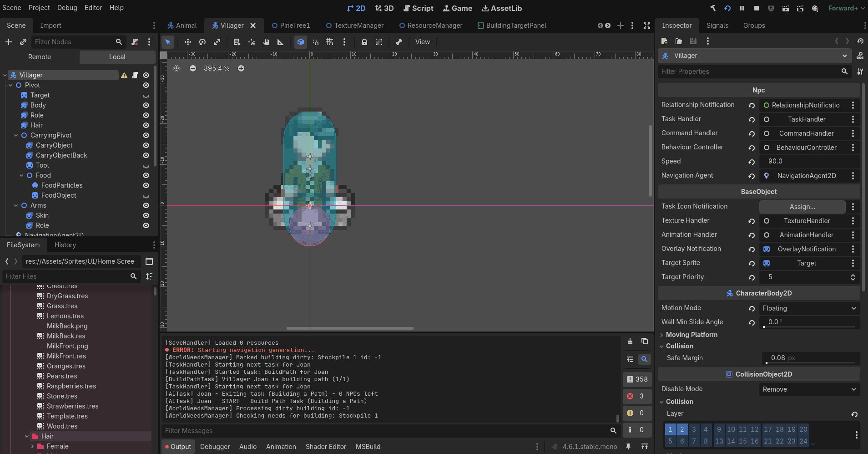Click the Filter Properties input field

pos(755,71)
